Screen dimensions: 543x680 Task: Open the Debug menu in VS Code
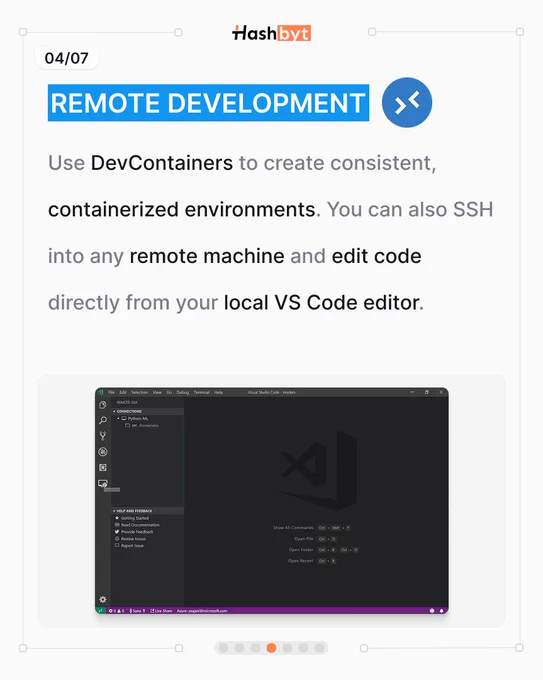(x=183, y=392)
